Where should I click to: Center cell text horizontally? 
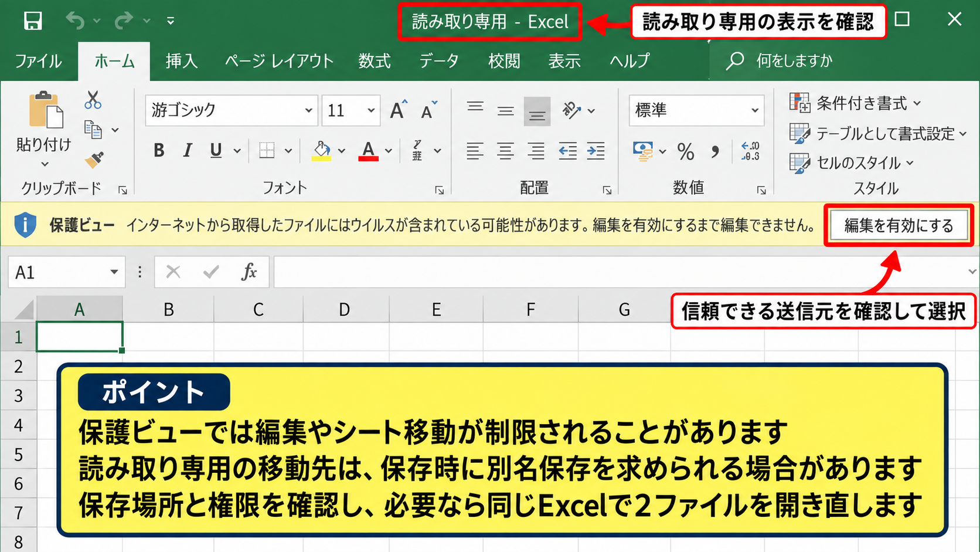(x=505, y=151)
